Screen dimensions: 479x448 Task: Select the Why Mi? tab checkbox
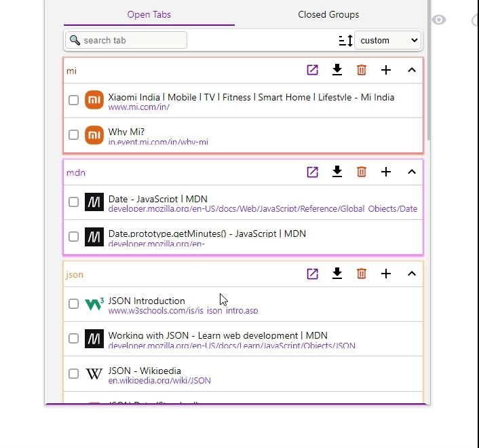point(73,135)
